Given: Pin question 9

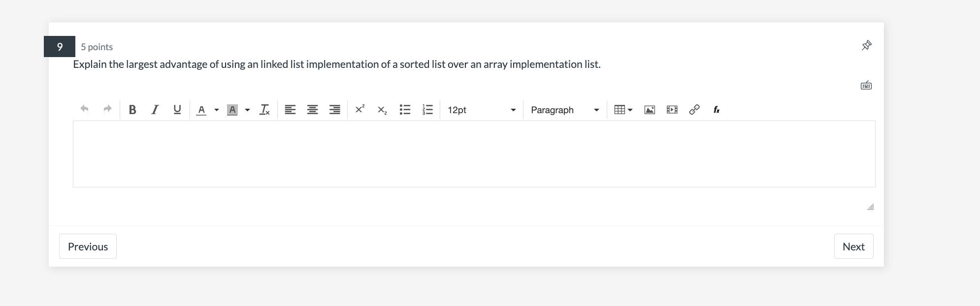Looking at the screenshot, I should [x=867, y=45].
